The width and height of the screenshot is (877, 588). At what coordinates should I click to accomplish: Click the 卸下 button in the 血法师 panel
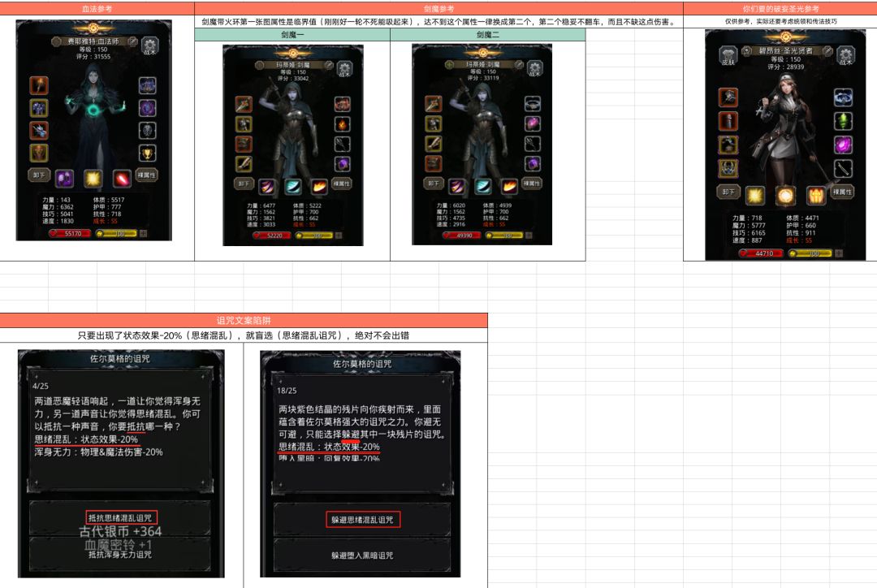point(39,175)
